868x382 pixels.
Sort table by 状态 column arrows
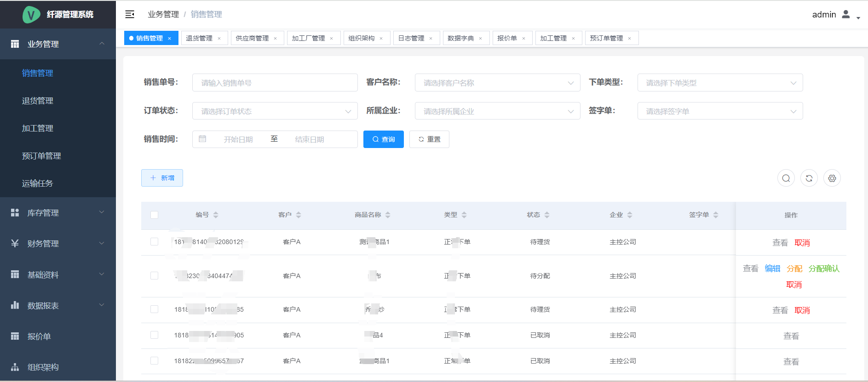[x=547, y=215]
